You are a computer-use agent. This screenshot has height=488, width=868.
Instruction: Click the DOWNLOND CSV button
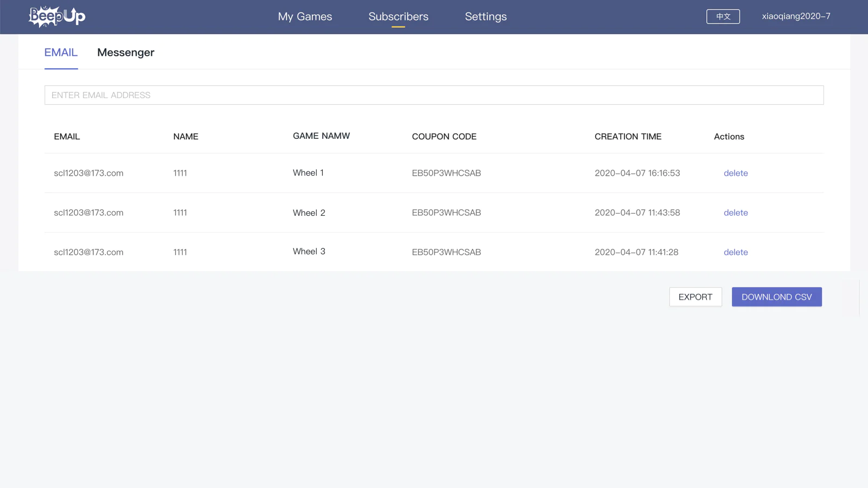pos(776,297)
